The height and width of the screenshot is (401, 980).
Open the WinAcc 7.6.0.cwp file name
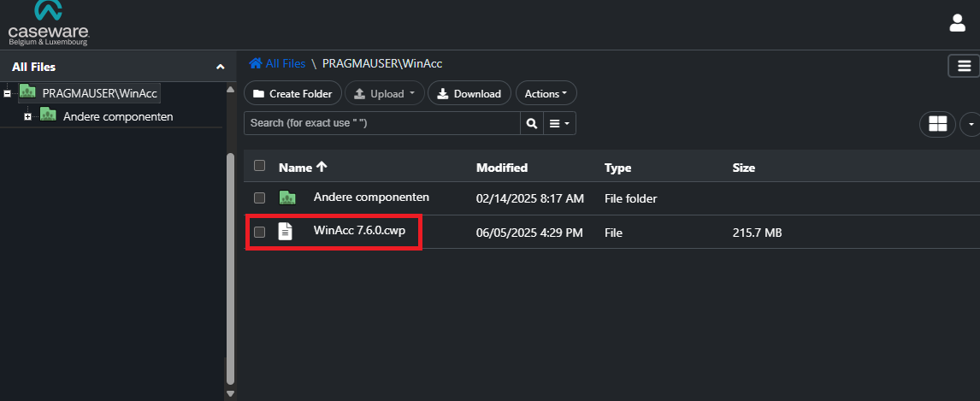(x=359, y=230)
